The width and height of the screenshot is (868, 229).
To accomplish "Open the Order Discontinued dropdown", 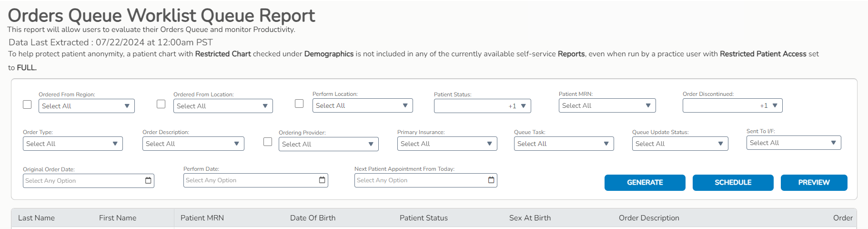I will click(x=732, y=105).
